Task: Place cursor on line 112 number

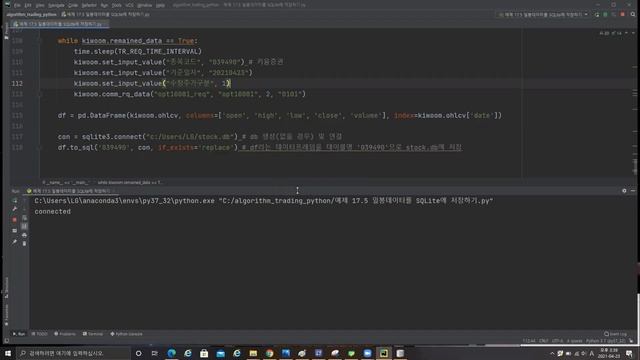Action: click(17, 83)
